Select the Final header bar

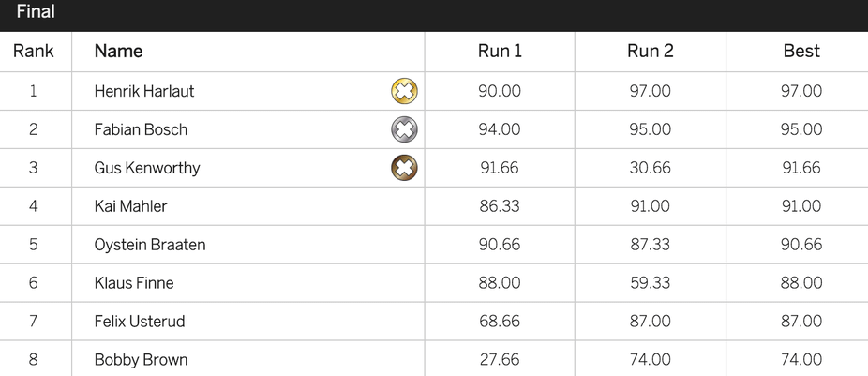(434, 16)
